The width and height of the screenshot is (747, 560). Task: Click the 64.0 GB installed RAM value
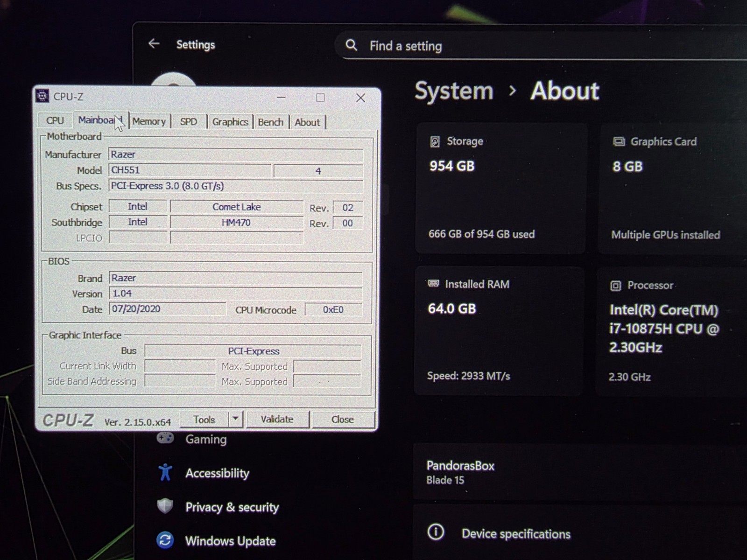pos(451,308)
